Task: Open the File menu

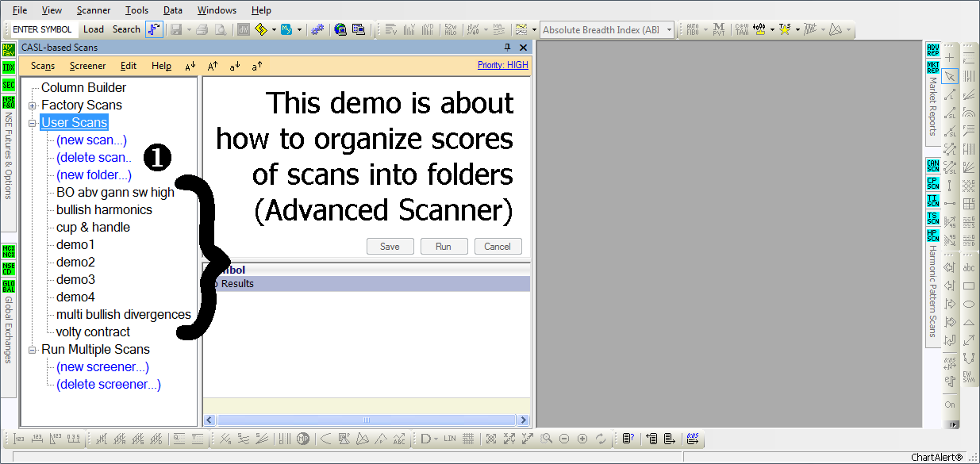Action: click(x=20, y=10)
